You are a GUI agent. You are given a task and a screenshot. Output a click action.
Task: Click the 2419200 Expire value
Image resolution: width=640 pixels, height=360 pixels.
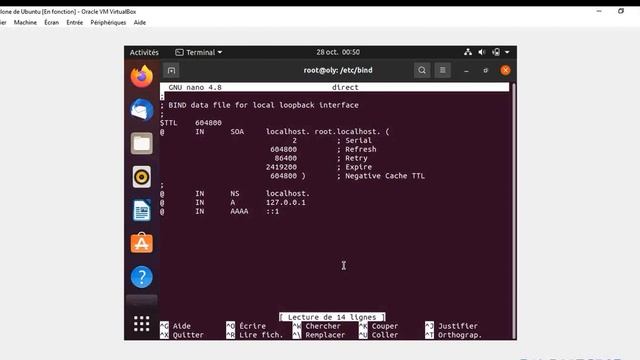281,167
